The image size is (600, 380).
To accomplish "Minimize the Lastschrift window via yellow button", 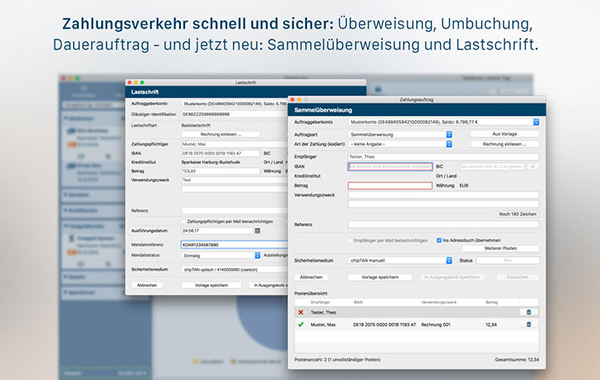I will pyautogui.click(x=136, y=83).
